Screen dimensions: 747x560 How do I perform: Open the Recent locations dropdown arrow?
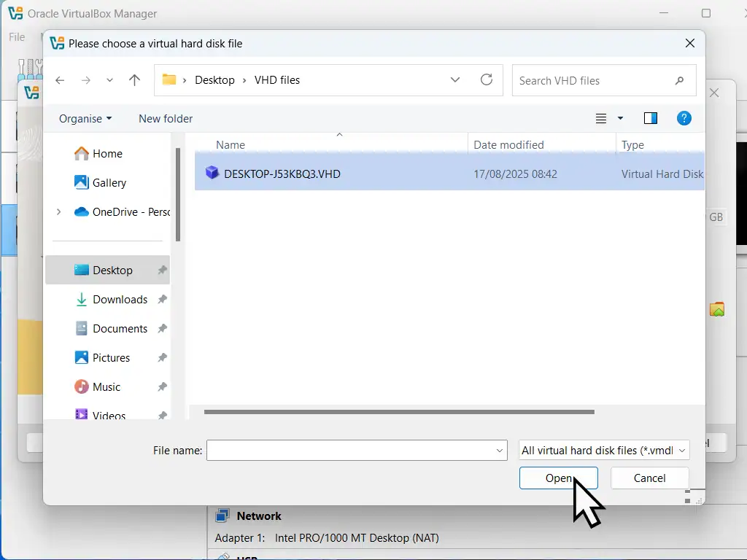point(109,80)
